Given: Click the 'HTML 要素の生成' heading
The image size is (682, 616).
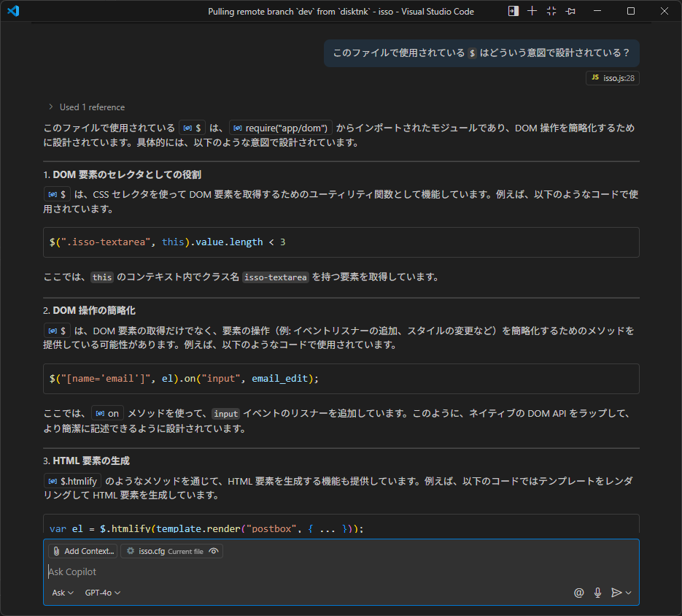Looking at the screenshot, I should (x=91, y=461).
